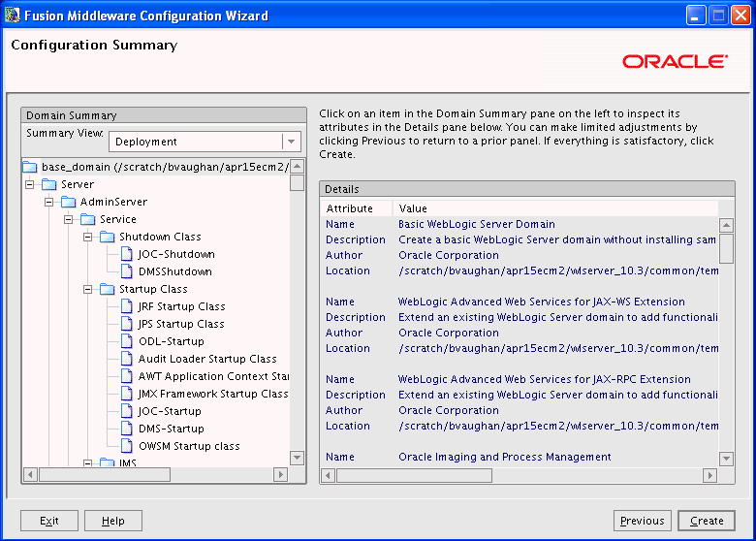This screenshot has height=541, width=756.
Task: Click the wizard title bar application icon
Action: (x=13, y=16)
